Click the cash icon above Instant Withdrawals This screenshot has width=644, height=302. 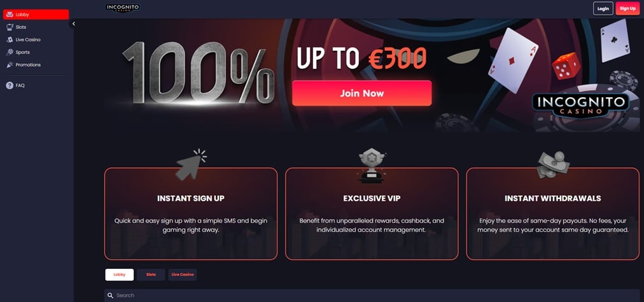pyautogui.click(x=553, y=165)
